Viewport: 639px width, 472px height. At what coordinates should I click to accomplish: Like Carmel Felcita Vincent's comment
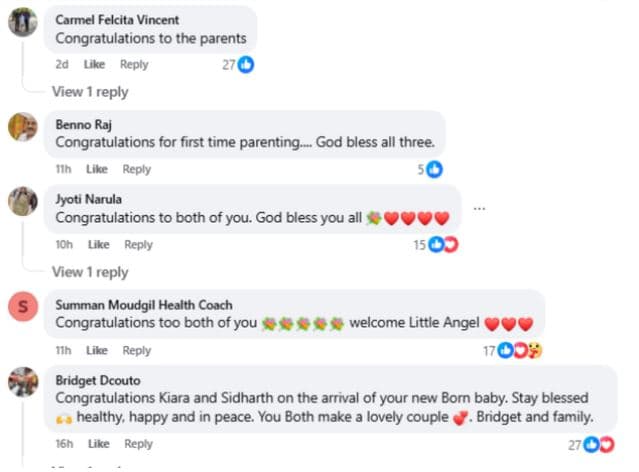(94, 64)
